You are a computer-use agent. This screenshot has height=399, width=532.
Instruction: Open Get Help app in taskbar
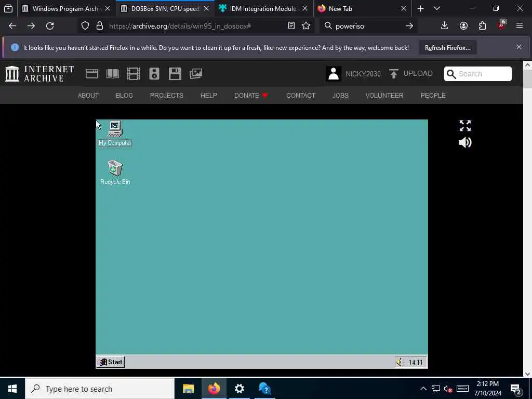point(264,389)
